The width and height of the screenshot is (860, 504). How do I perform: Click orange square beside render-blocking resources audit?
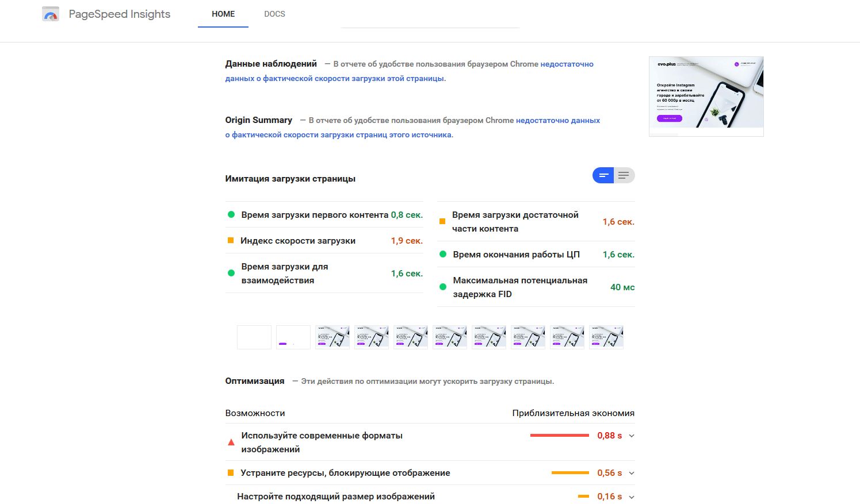(231, 473)
